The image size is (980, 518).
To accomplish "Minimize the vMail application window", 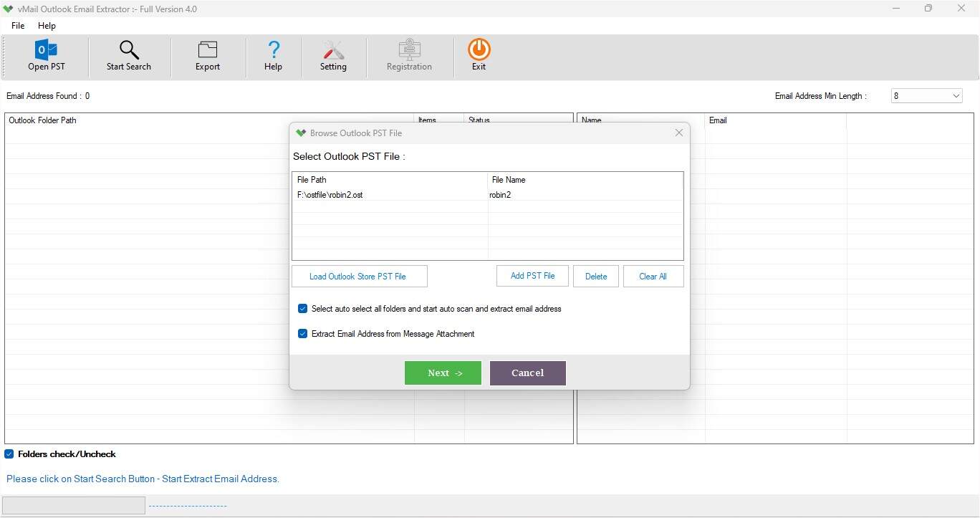I will coord(896,9).
